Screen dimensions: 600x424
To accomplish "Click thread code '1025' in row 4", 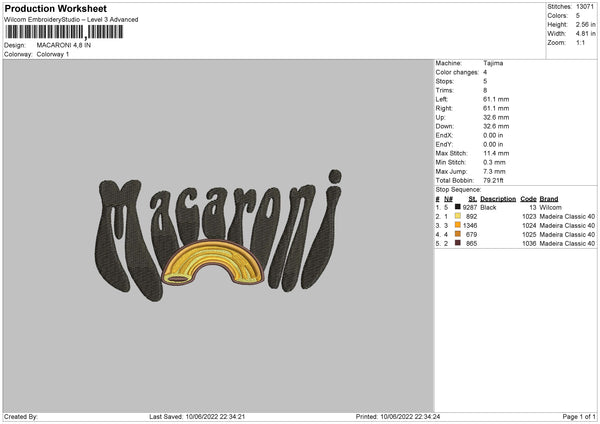I will coord(529,235).
